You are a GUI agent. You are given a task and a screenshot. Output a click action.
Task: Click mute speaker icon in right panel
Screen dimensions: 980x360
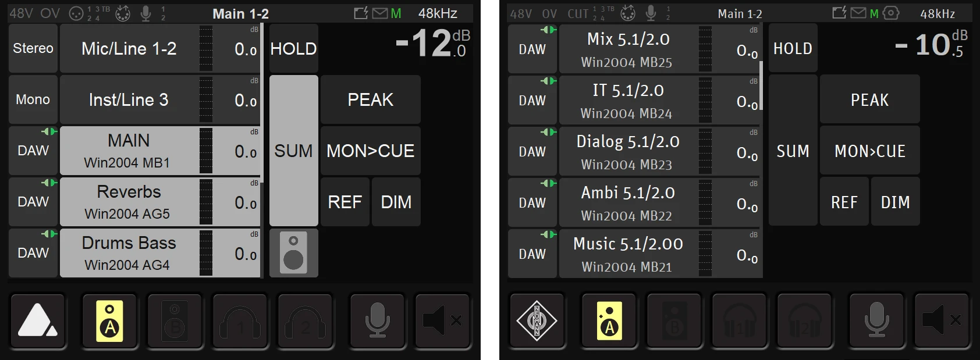tap(942, 321)
